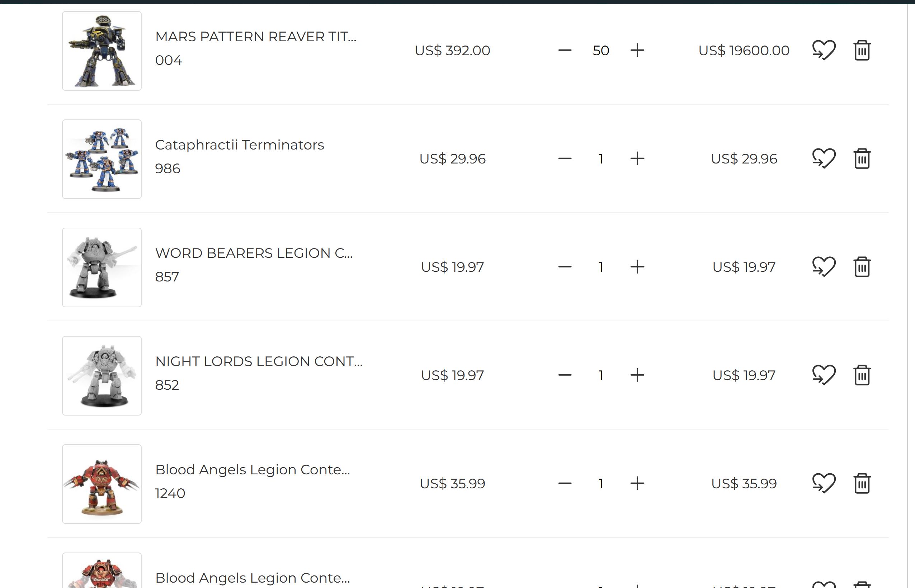Increase Mars Pattern Reaver Titan quantity
The height and width of the screenshot is (588, 915).
click(x=637, y=51)
